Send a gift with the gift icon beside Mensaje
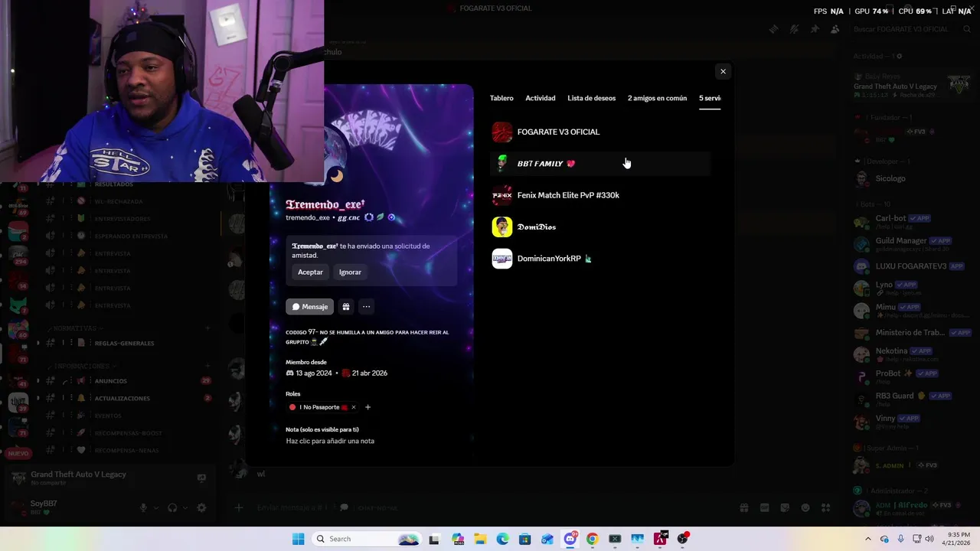This screenshot has height=551, width=980. click(346, 307)
